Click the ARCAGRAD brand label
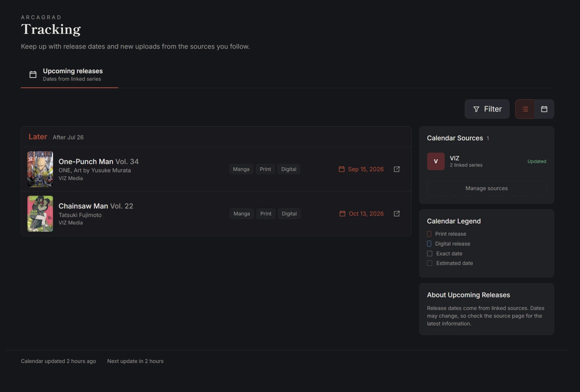The width and height of the screenshot is (580, 392). pyautogui.click(x=41, y=17)
